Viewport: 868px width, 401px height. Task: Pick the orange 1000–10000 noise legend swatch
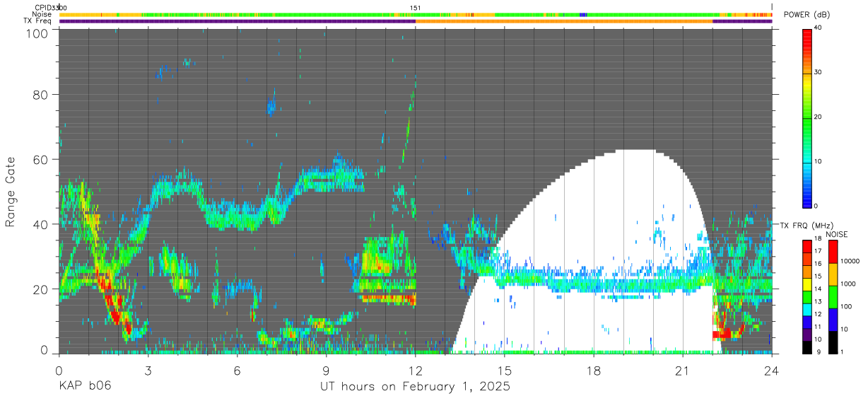833,274
